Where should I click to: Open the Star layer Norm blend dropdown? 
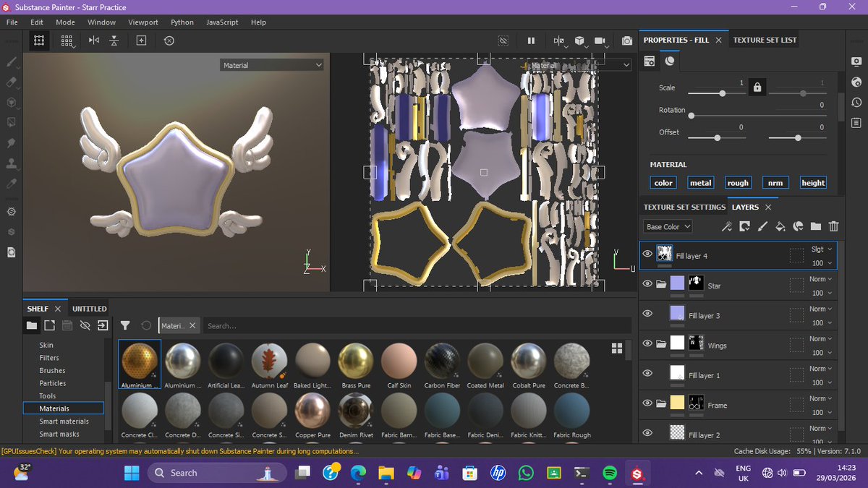tap(821, 279)
